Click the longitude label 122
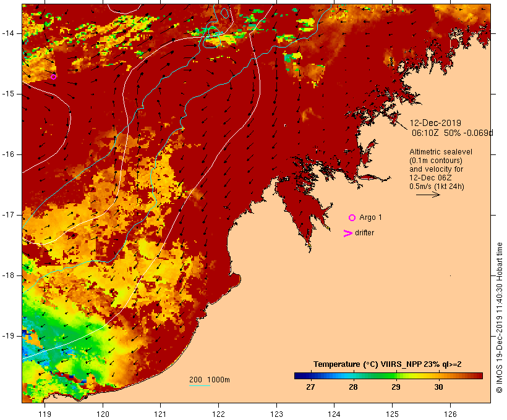 click(x=219, y=414)
